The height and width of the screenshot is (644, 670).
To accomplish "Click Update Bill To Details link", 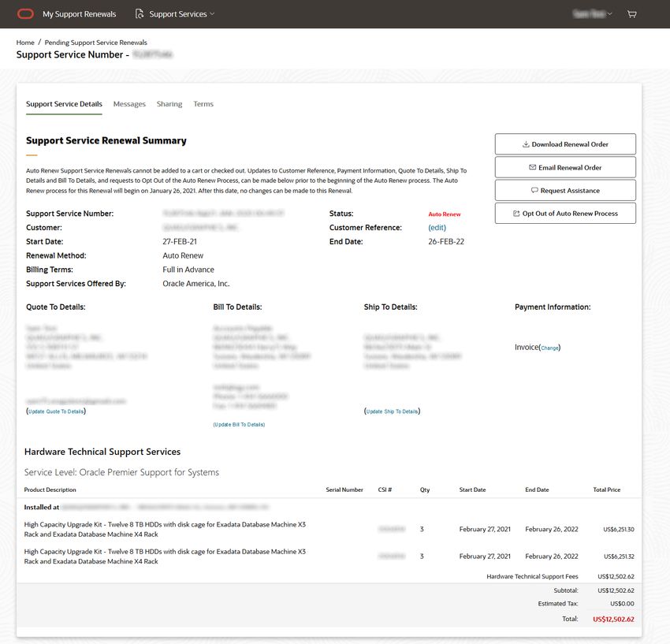I will [x=239, y=424].
